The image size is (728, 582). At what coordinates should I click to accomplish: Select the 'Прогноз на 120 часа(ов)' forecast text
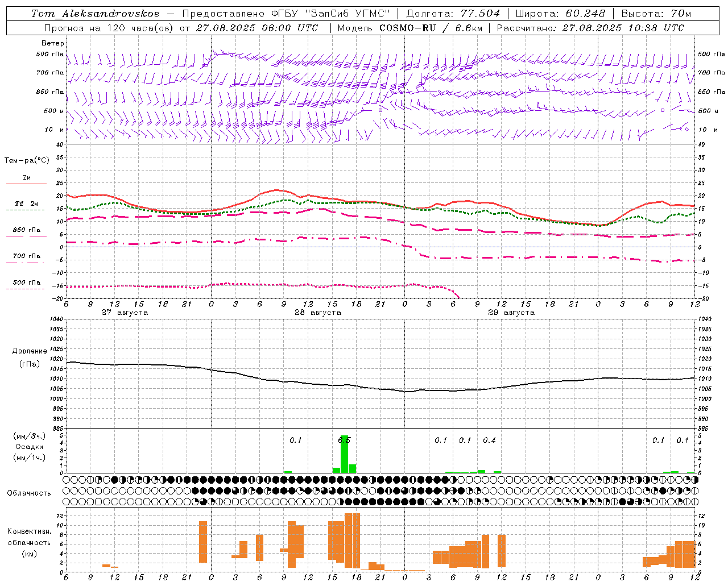(109, 28)
